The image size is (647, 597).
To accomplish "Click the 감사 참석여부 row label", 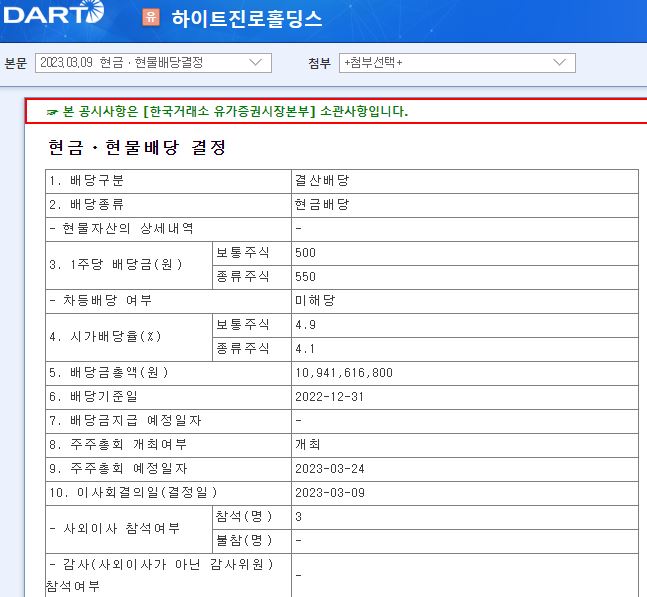I will [x=159, y=575].
